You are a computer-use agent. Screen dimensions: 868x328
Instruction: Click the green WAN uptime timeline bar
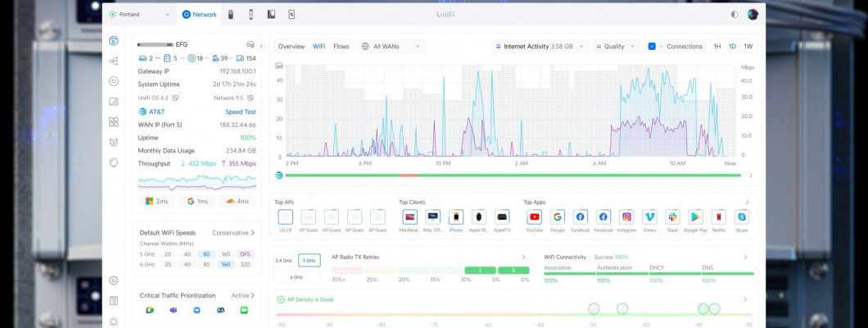coord(513,175)
